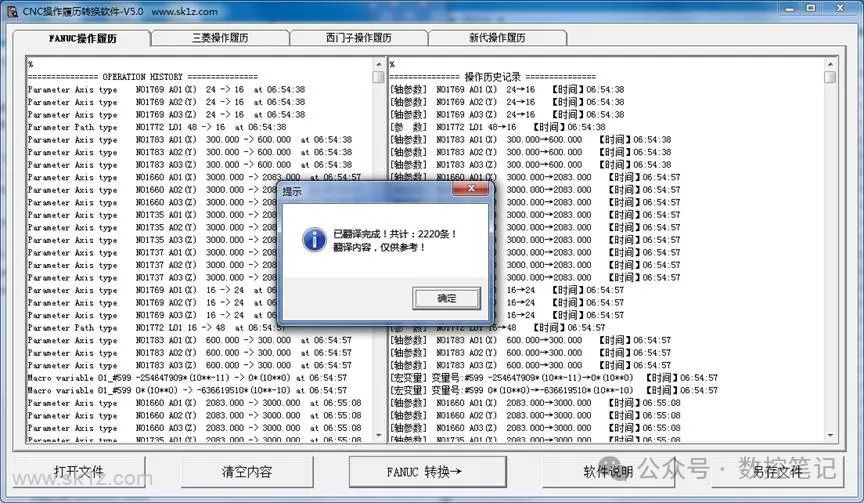Click the dialog message 已翻译完成！共计：2220条！
864x503 pixels.
coord(395,234)
